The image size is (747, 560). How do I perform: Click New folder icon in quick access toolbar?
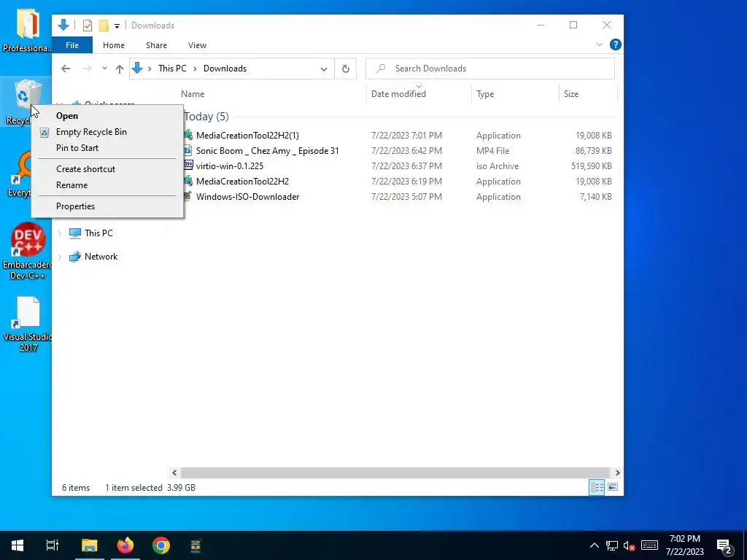[104, 26]
